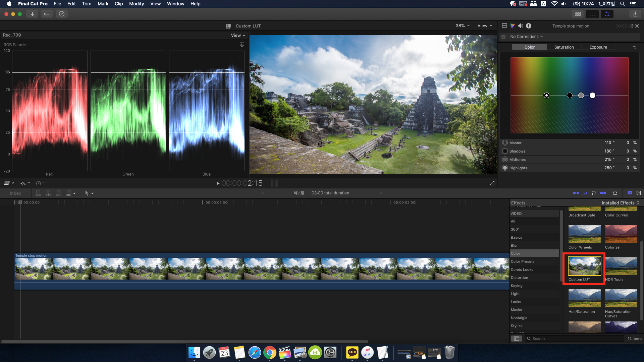The image size is (644, 362).
Task: Select the Color Presets category
Action: coord(534,261)
